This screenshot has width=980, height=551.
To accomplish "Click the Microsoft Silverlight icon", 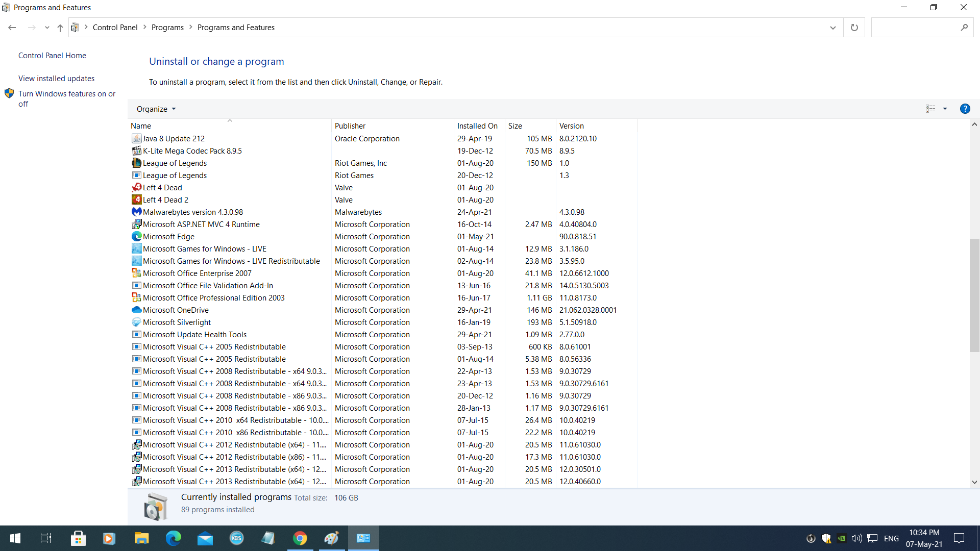I will coord(136,322).
